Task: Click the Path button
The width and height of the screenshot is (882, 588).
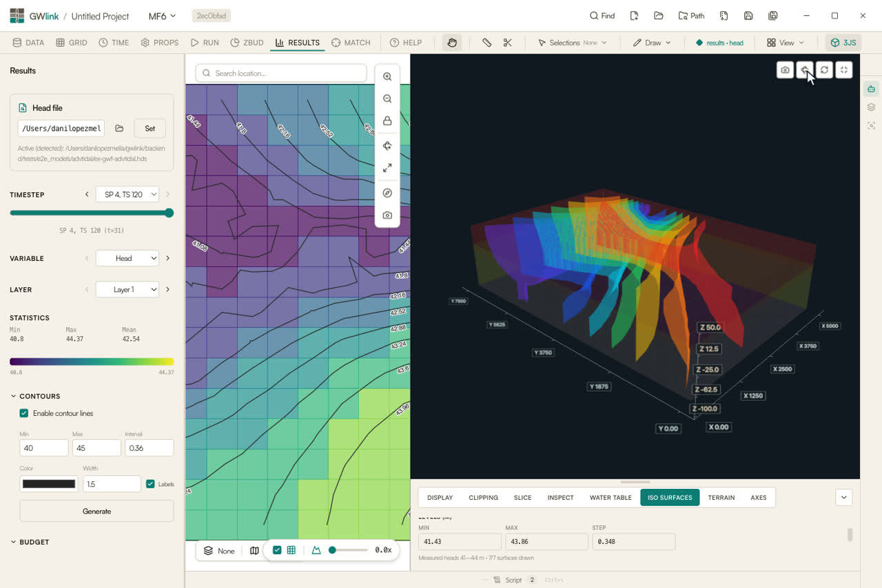Action: (x=692, y=16)
